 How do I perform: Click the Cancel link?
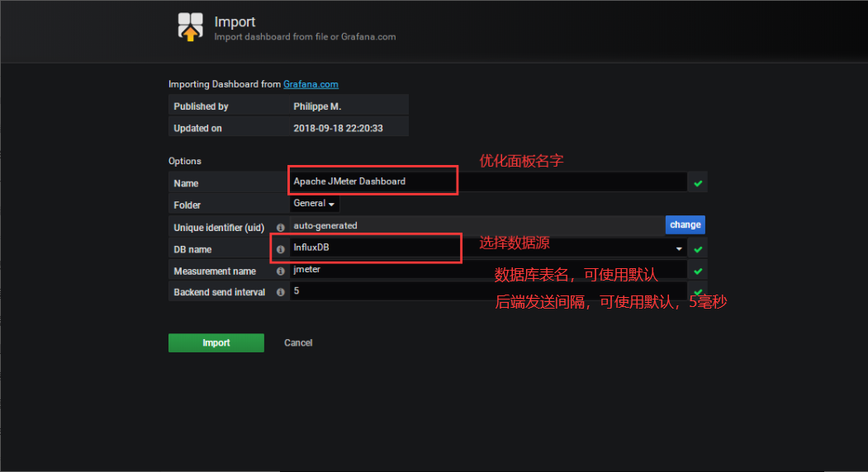point(298,342)
